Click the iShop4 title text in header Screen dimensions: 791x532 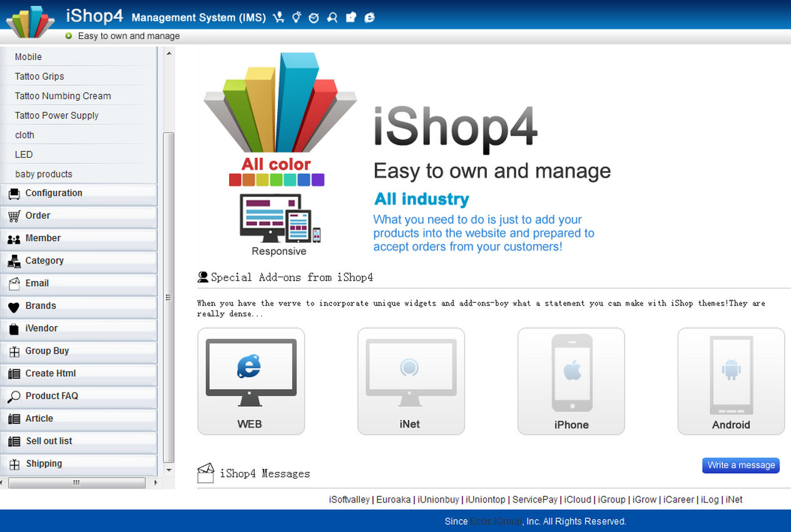tap(94, 16)
